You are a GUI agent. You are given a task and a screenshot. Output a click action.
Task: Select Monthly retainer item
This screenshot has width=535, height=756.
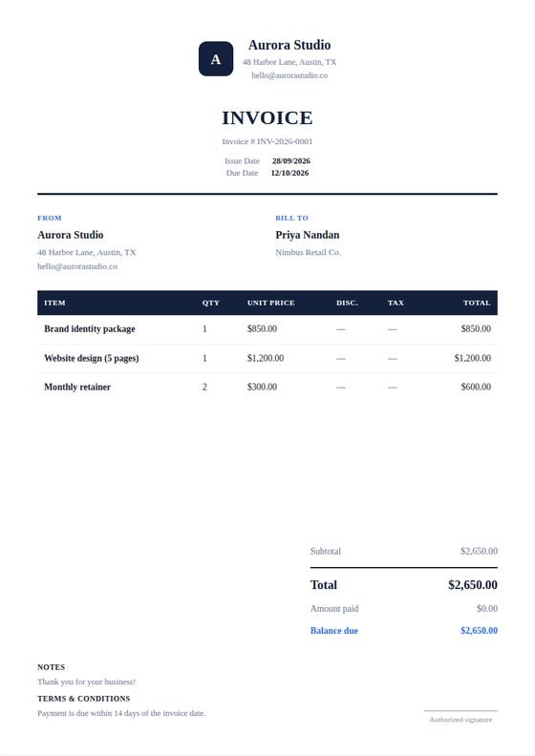[77, 388]
